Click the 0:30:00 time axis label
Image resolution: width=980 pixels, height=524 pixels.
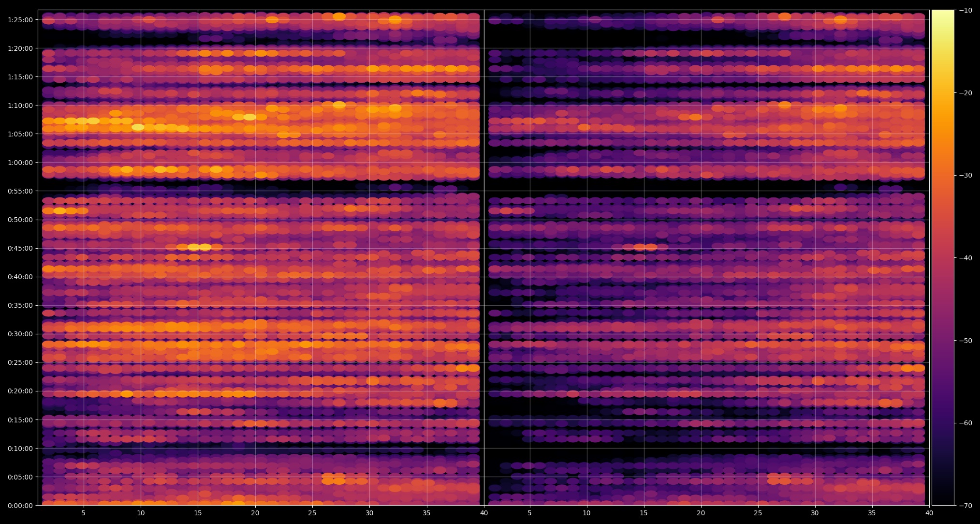pyautogui.click(x=20, y=334)
